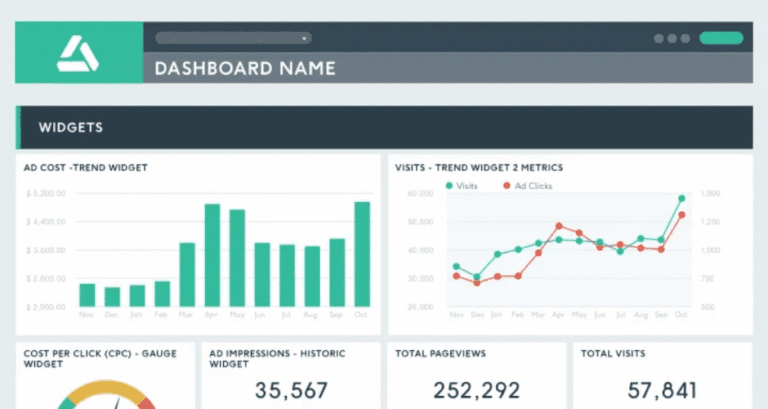Open the header dropdown selector

[x=233, y=38]
